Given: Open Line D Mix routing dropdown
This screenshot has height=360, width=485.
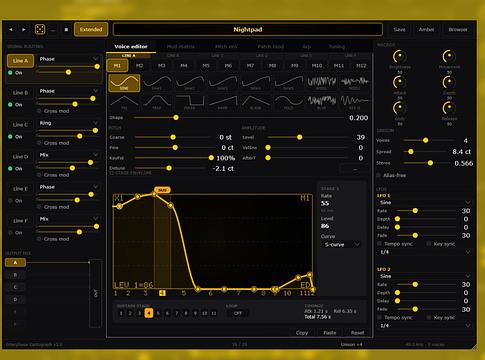Looking at the screenshot, I should point(68,155).
